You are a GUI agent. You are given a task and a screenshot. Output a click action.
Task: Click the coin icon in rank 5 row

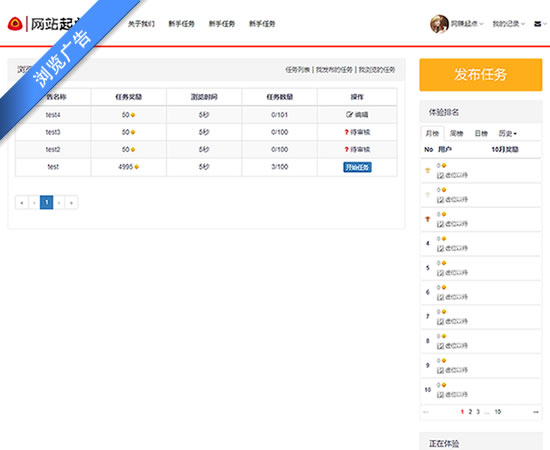tap(444, 263)
